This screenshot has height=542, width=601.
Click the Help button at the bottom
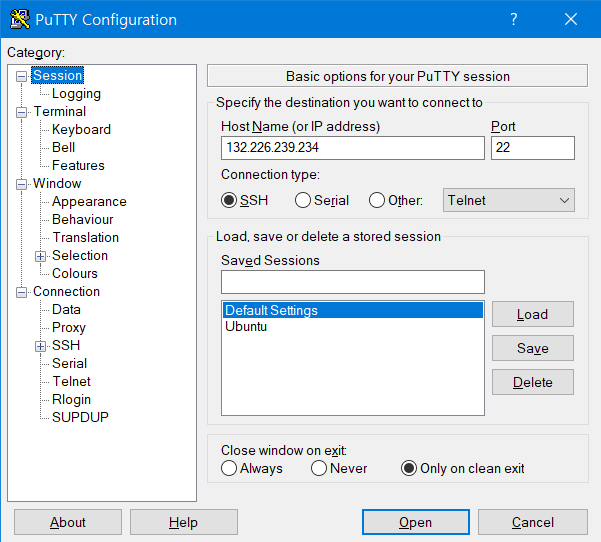tap(184, 522)
